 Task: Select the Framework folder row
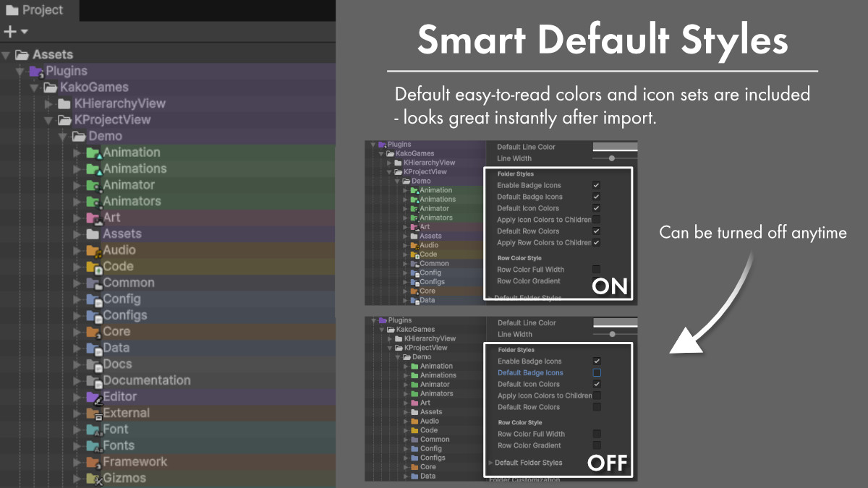(135, 462)
